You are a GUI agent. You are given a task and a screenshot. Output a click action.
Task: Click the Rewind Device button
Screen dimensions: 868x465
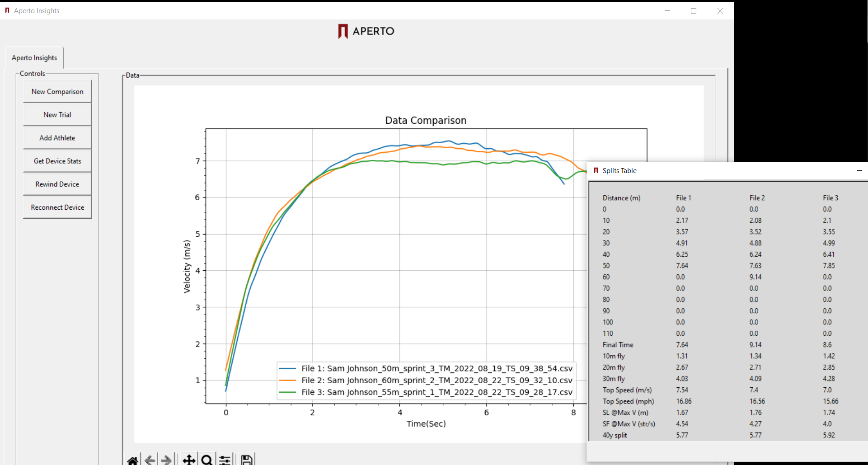(x=57, y=184)
